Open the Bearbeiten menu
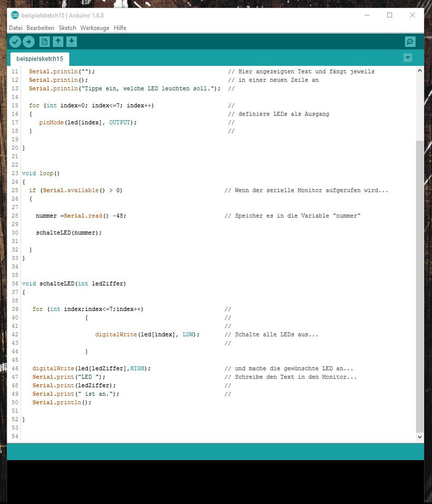The image size is (432, 504). click(40, 28)
